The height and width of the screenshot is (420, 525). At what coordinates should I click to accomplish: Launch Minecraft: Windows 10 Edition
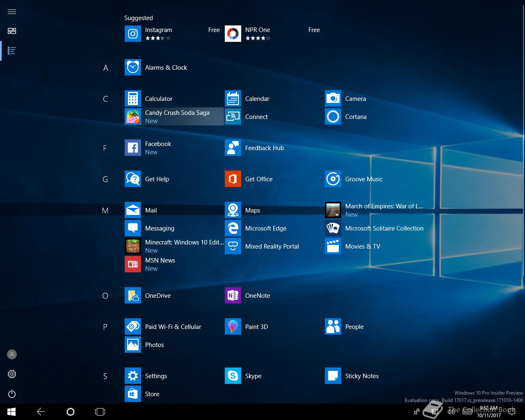[x=174, y=246]
